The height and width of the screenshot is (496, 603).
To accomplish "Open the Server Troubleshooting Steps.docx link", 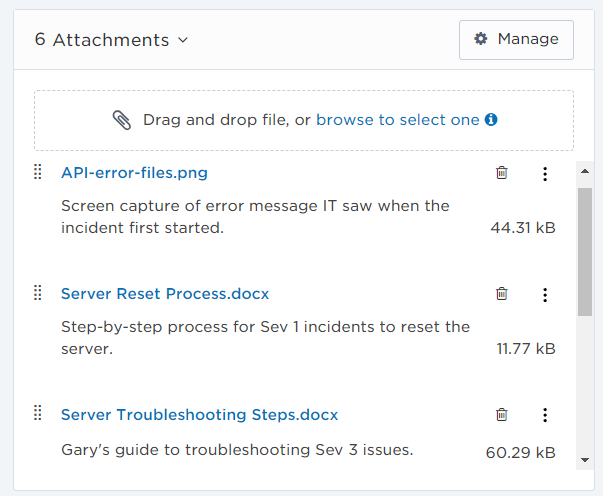I will pos(200,415).
